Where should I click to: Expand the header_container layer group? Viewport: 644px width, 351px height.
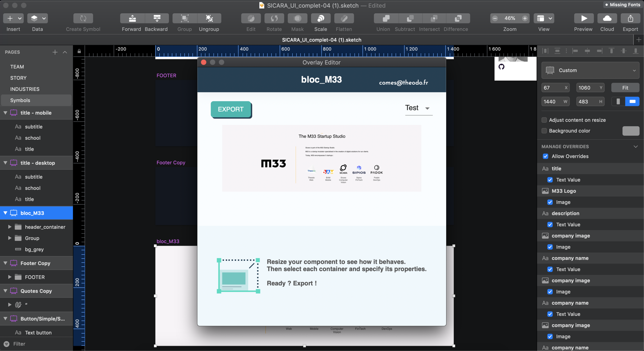(10, 227)
